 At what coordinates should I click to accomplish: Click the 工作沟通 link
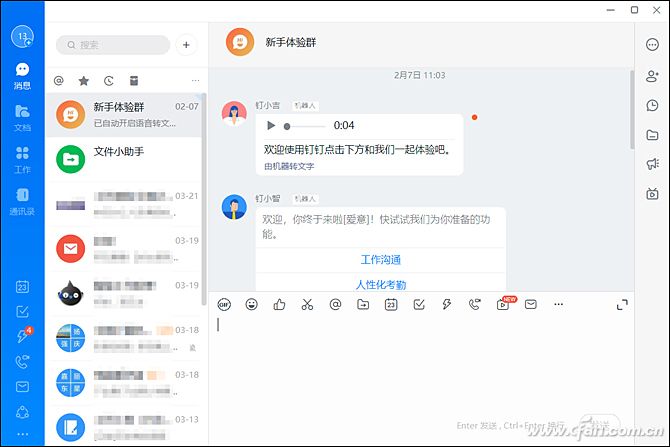tap(381, 260)
